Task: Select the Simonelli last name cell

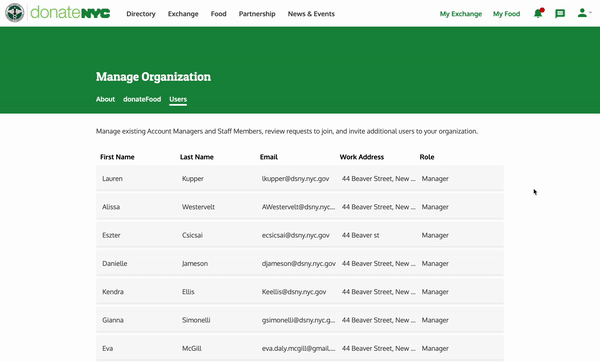Action: 196,320
